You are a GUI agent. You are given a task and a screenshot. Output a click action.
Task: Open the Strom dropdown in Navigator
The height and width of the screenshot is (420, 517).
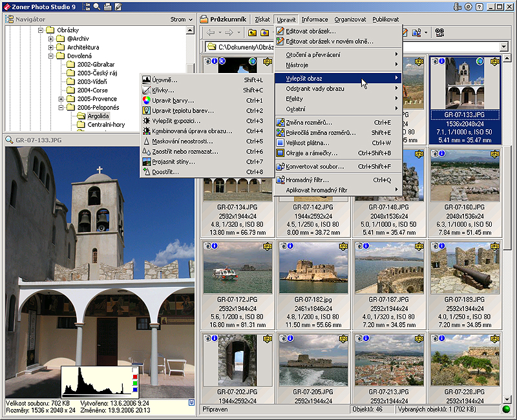click(x=181, y=19)
